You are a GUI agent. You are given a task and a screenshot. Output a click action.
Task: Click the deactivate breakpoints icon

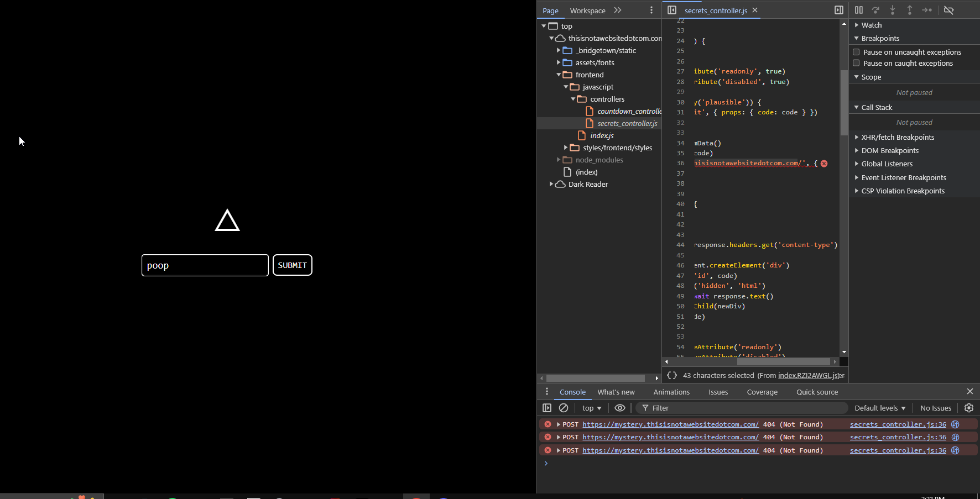click(x=948, y=10)
